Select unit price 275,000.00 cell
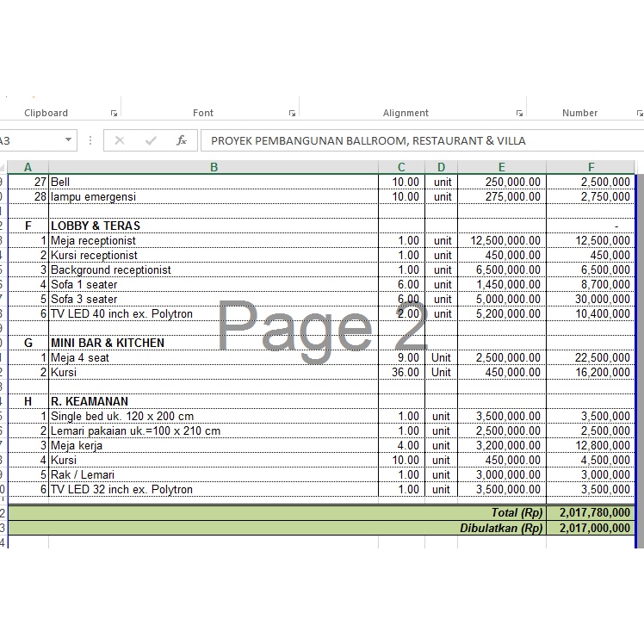Image resolution: width=644 pixels, height=644 pixels. (x=502, y=197)
